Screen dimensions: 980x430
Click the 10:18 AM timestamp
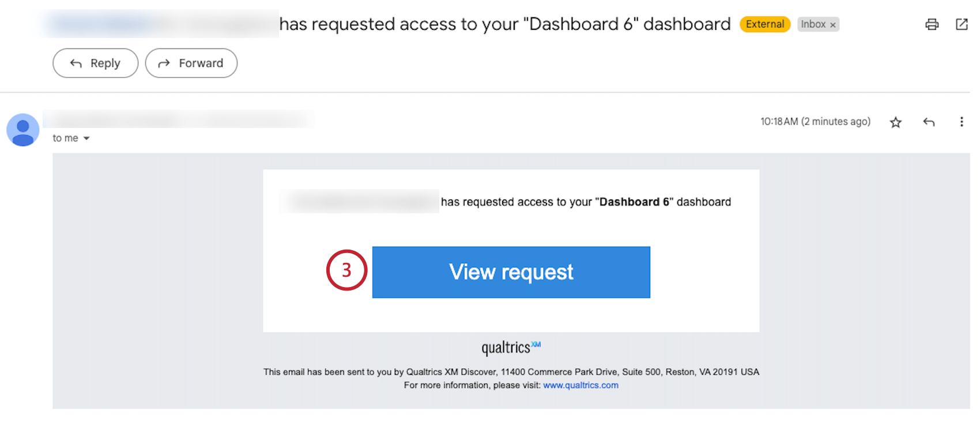tap(815, 122)
